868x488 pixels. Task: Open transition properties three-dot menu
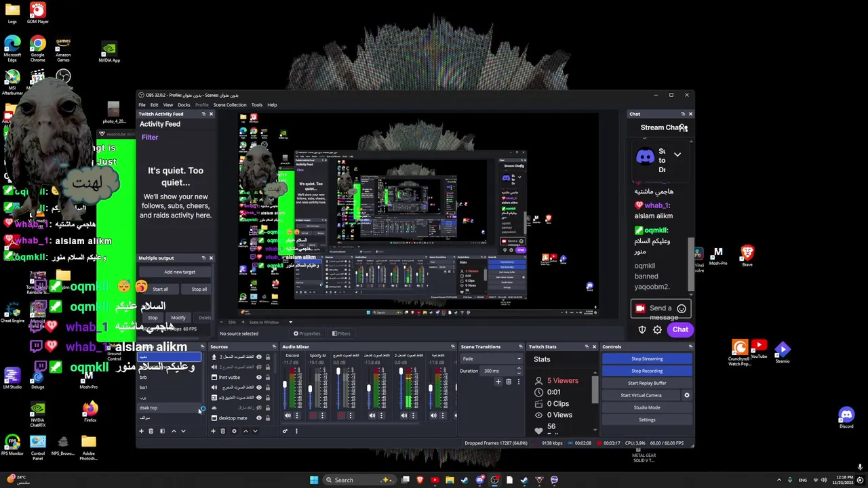click(x=519, y=382)
